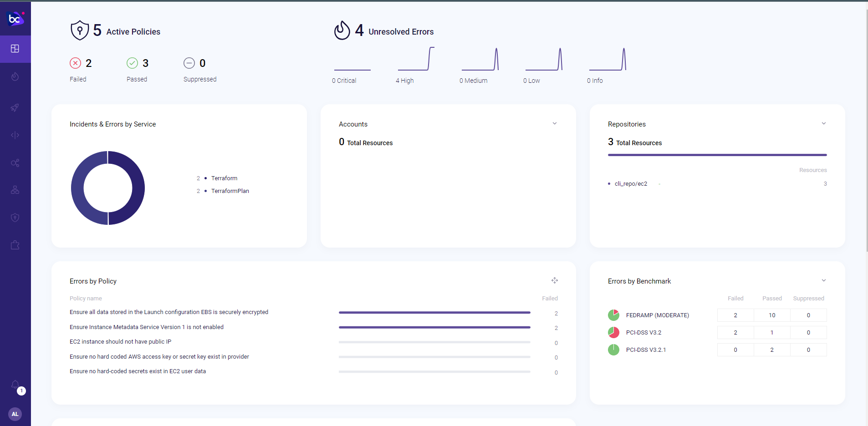Click FEDRAMP Passed cell showing 10

click(772, 315)
